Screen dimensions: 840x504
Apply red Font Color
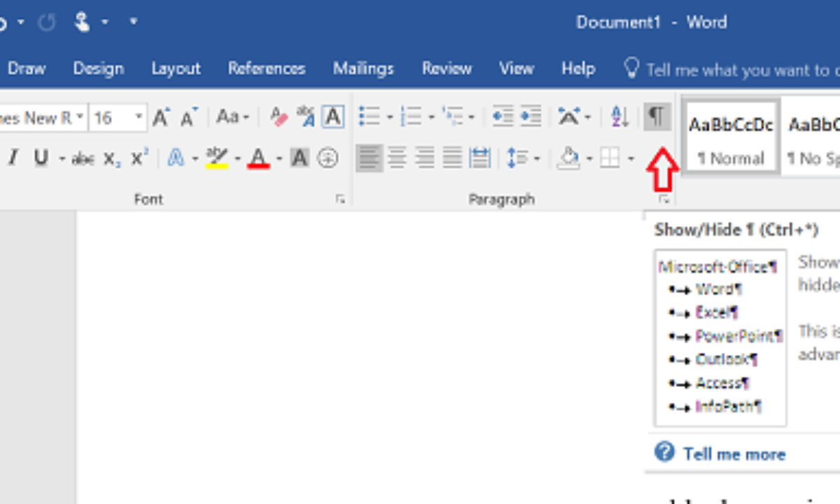[x=259, y=159]
